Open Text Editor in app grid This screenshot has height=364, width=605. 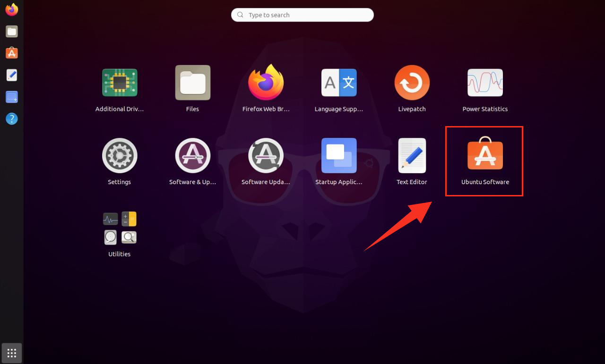(x=412, y=156)
